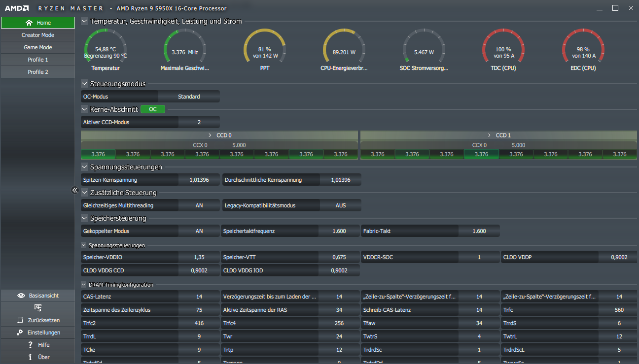Click the Home house icon
The image size is (639, 364).
pyautogui.click(x=29, y=23)
